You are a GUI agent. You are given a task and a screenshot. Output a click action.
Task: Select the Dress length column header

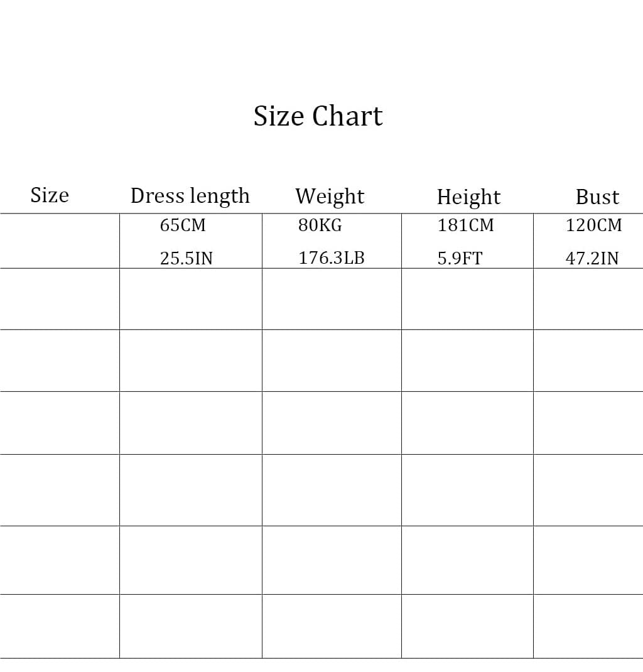(x=190, y=197)
